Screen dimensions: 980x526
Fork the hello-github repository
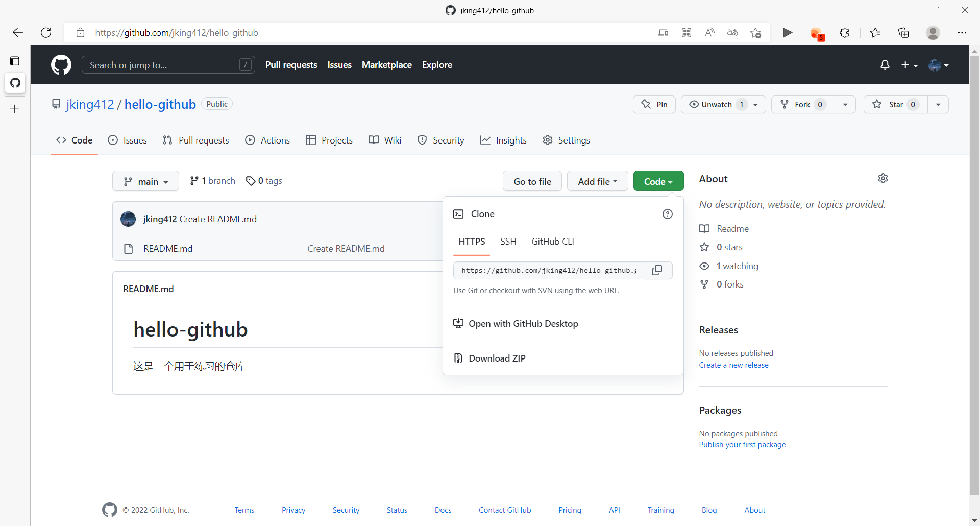pos(803,104)
